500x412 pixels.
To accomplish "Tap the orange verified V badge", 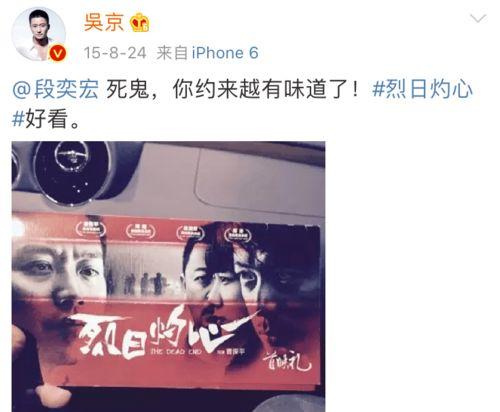I will tap(58, 53).
